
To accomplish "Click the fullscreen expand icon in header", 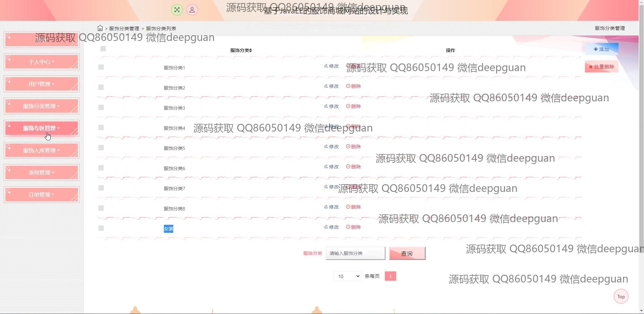I will pyautogui.click(x=177, y=10).
